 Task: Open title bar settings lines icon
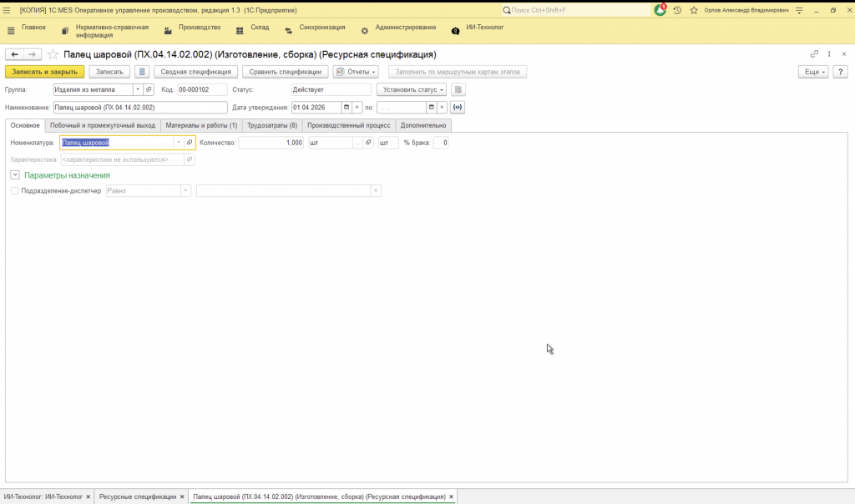click(x=799, y=10)
